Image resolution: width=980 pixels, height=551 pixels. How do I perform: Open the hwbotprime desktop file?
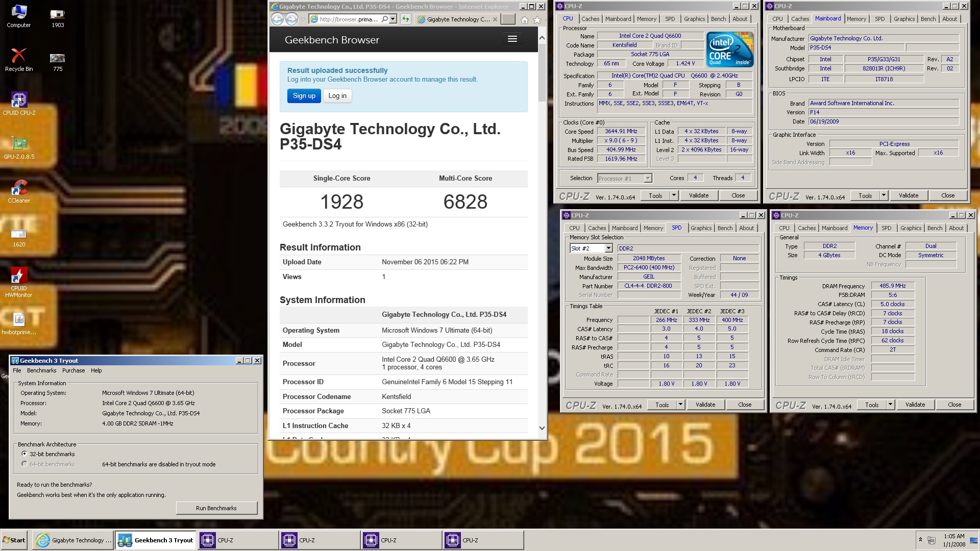click(x=19, y=323)
